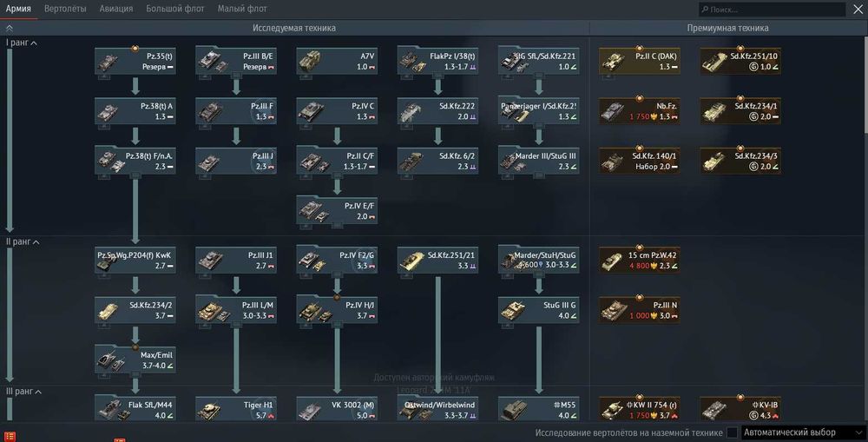The height and width of the screenshot is (442, 868).
Task: Pick the Sd.Kfz.222 vehicle card
Action: pyautogui.click(x=437, y=111)
